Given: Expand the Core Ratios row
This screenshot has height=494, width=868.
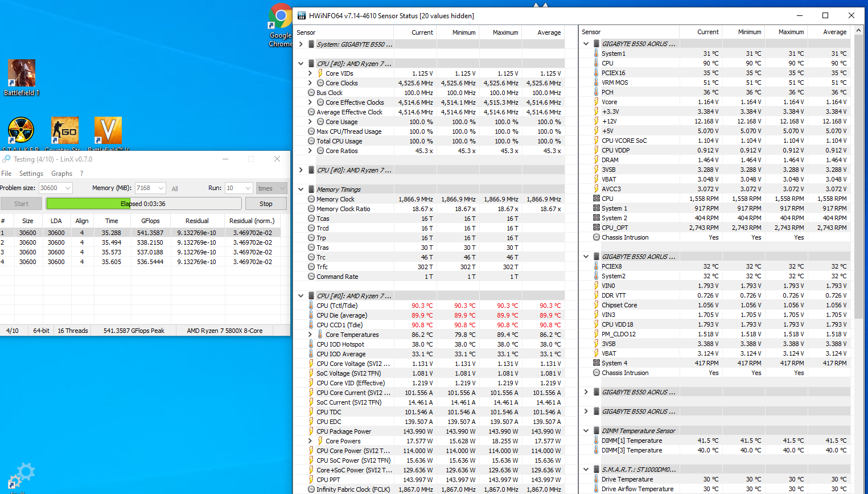Looking at the screenshot, I should (310, 151).
